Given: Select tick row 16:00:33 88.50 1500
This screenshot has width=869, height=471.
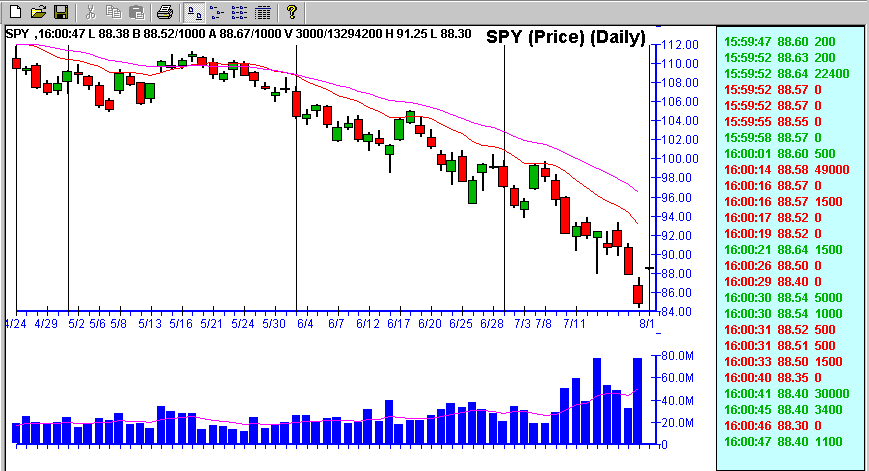Looking at the screenshot, I should coord(783,362).
